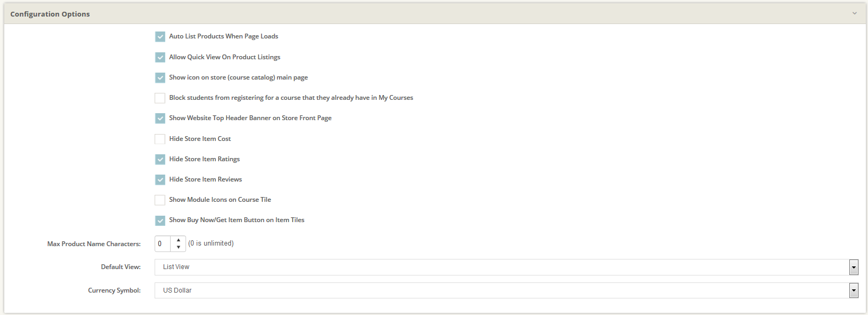Image resolution: width=868 pixels, height=315 pixels.
Task: Select the List View combo box field
Action: pos(501,267)
